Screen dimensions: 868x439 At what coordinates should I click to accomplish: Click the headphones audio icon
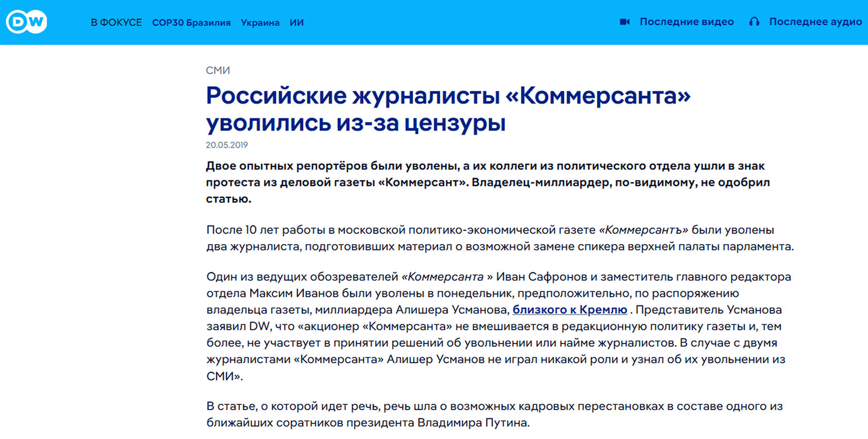(754, 22)
